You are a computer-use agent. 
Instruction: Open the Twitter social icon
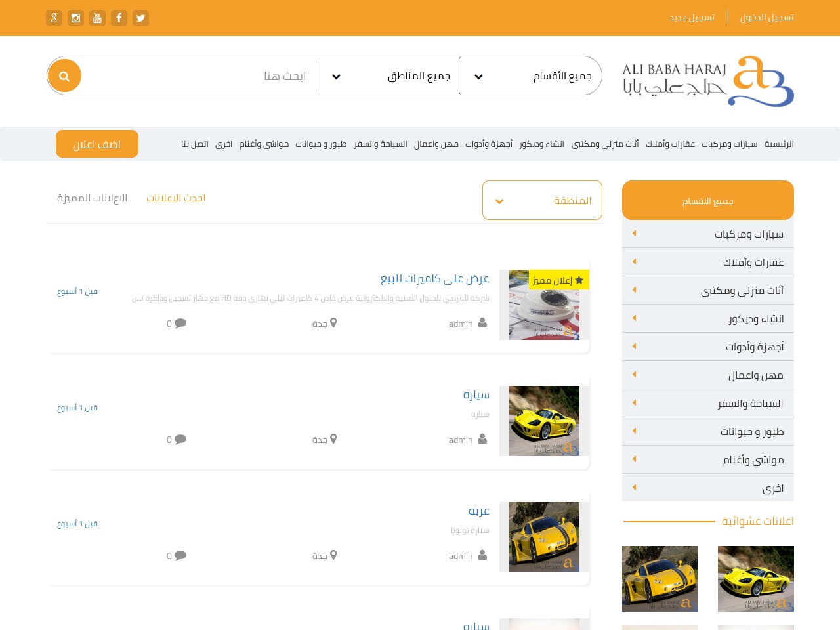(140, 18)
